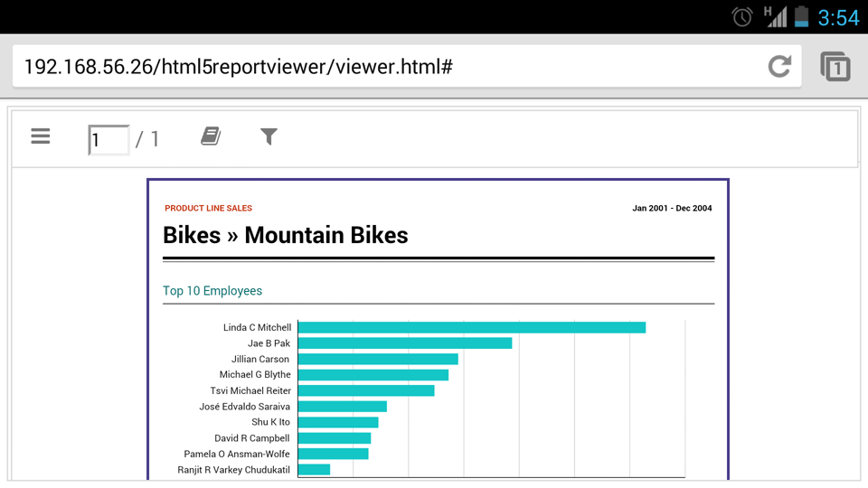Tap the Bikes » Mountain Bikes title
The image size is (868, 488).
point(286,236)
